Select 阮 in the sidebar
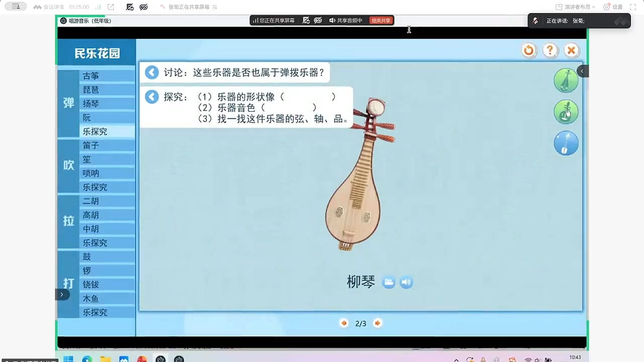The image size is (644, 362). pyautogui.click(x=107, y=118)
